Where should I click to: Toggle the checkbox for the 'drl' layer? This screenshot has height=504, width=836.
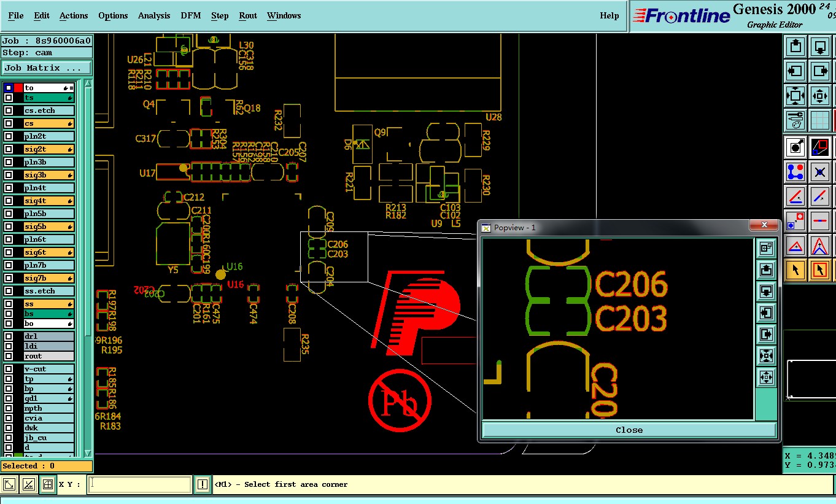(x=9, y=336)
